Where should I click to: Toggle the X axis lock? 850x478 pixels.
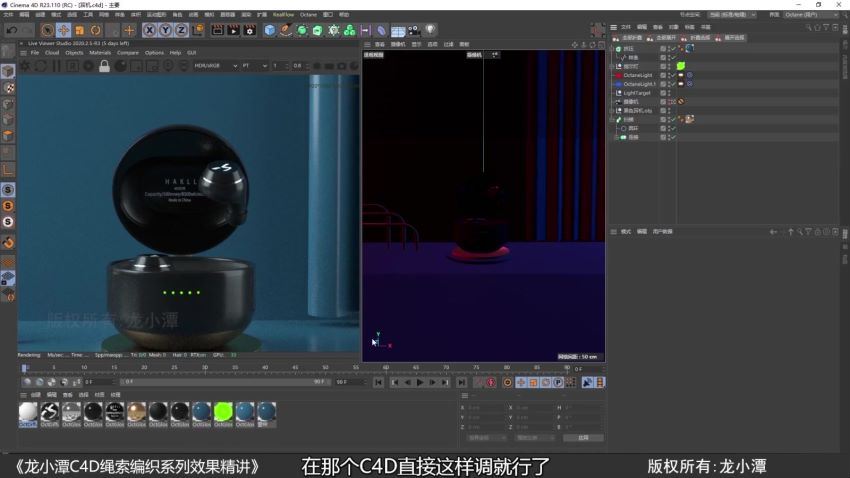click(149, 30)
